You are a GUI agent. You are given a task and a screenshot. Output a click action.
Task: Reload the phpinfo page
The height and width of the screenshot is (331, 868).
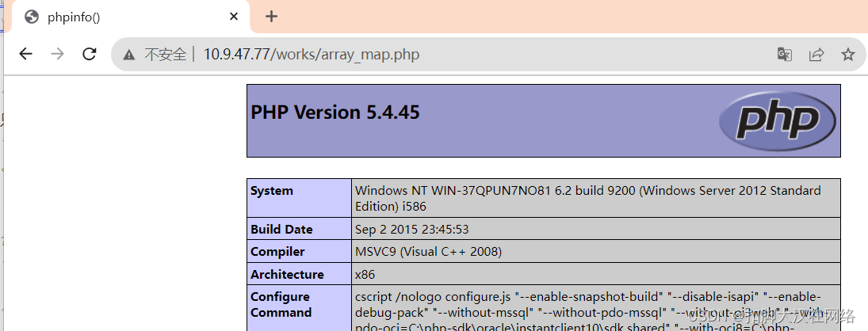pos(89,54)
